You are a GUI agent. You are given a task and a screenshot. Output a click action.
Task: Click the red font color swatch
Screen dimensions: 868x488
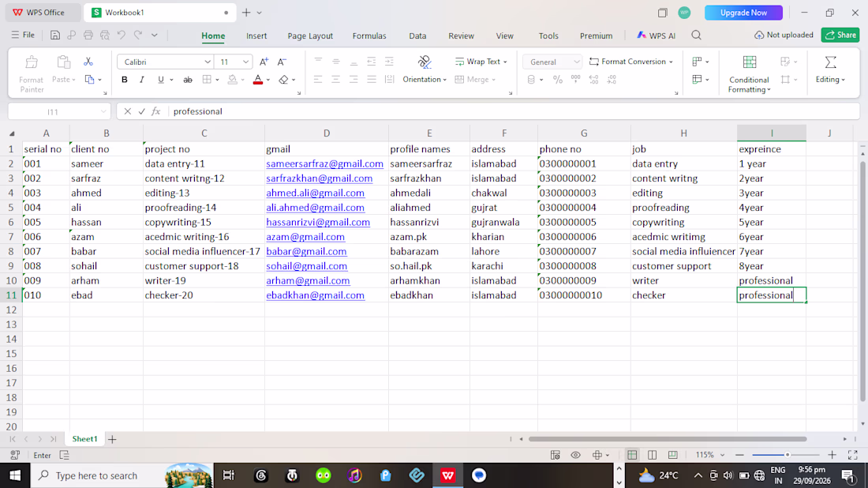pyautogui.click(x=257, y=80)
